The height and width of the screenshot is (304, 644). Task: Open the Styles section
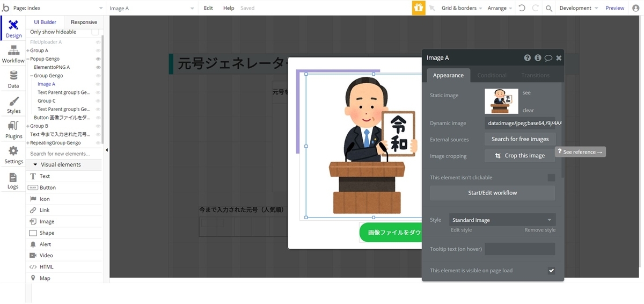pos(13,105)
